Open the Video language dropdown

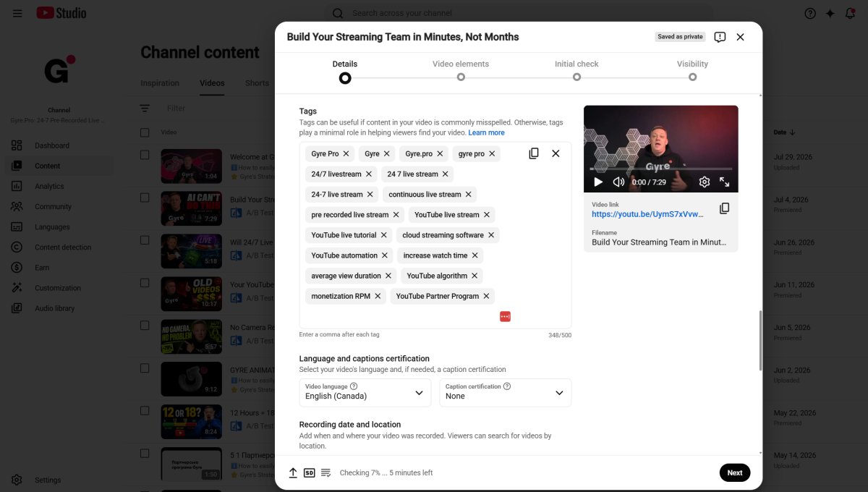(x=365, y=392)
